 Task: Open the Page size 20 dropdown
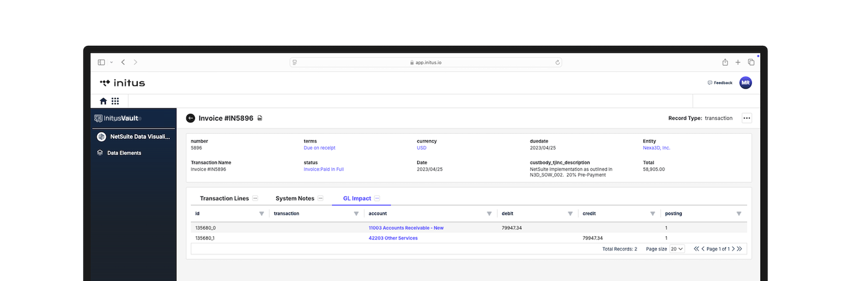click(x=677, y=249)
